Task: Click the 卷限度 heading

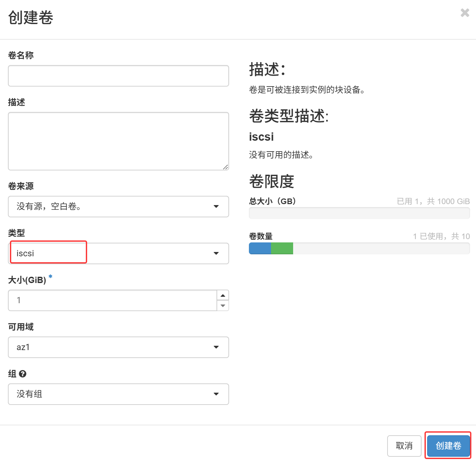Action: 272,181
